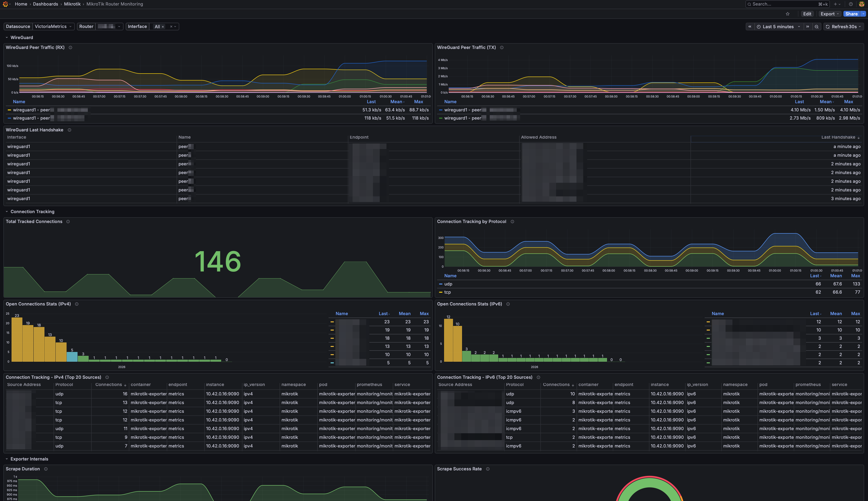The height and width of the screenshot is (501, 868).
Task: Star this dashboard as favorite
Action: (x=787, y=14)
